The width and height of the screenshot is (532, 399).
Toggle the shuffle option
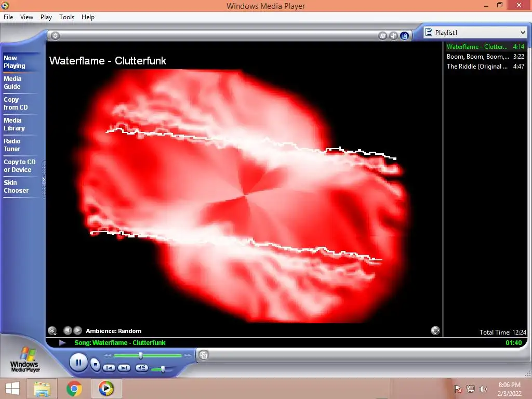point(382,36)
